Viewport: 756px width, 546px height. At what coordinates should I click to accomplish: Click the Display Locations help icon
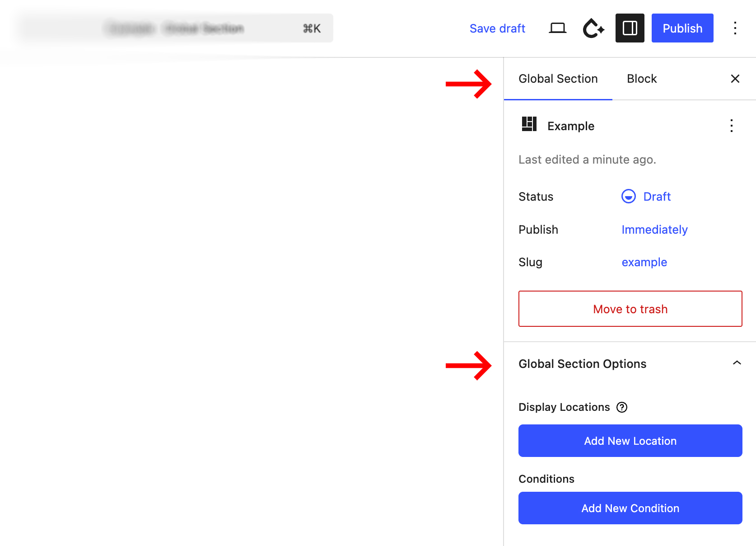(x=622, y=407)
